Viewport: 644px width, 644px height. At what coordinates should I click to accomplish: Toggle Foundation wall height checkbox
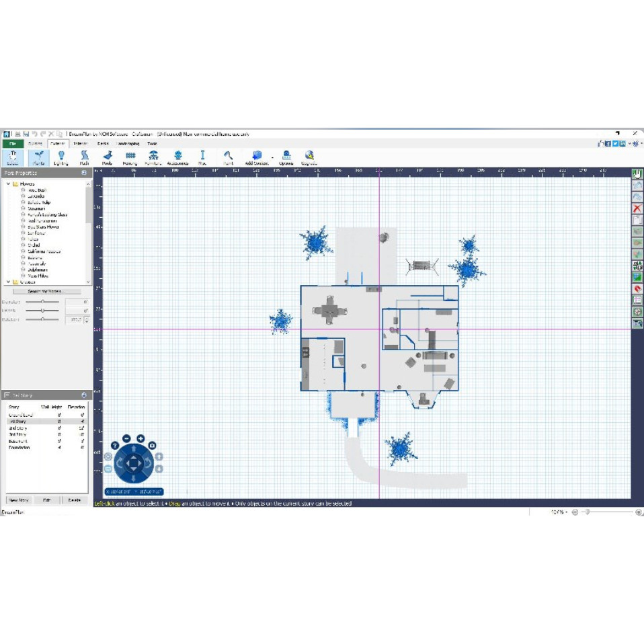(x=60, y=448)
